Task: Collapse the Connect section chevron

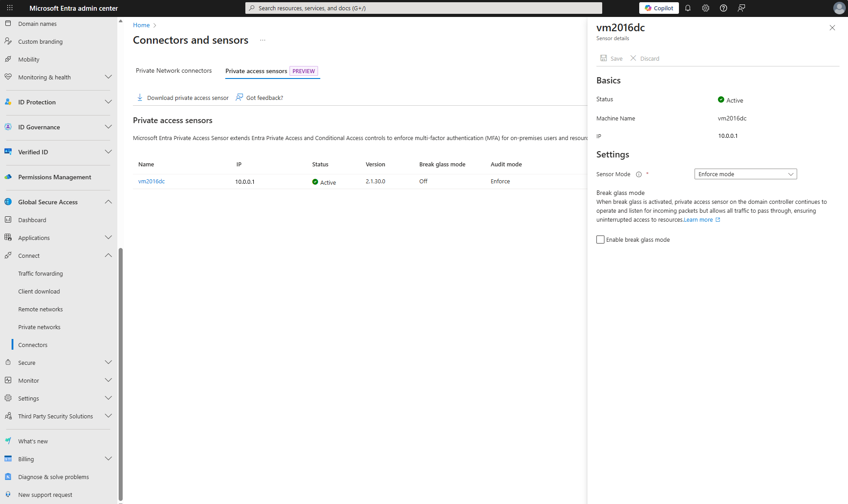Action: pos(108,255)
